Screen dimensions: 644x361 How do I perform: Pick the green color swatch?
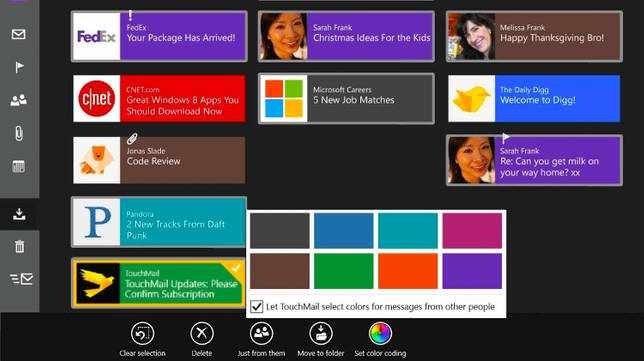click(x=344, y=271)
